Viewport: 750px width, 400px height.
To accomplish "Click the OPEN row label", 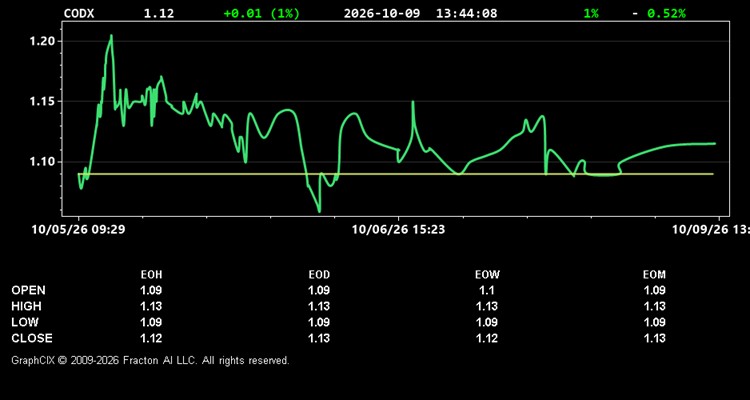I will [x=29, y=290].
